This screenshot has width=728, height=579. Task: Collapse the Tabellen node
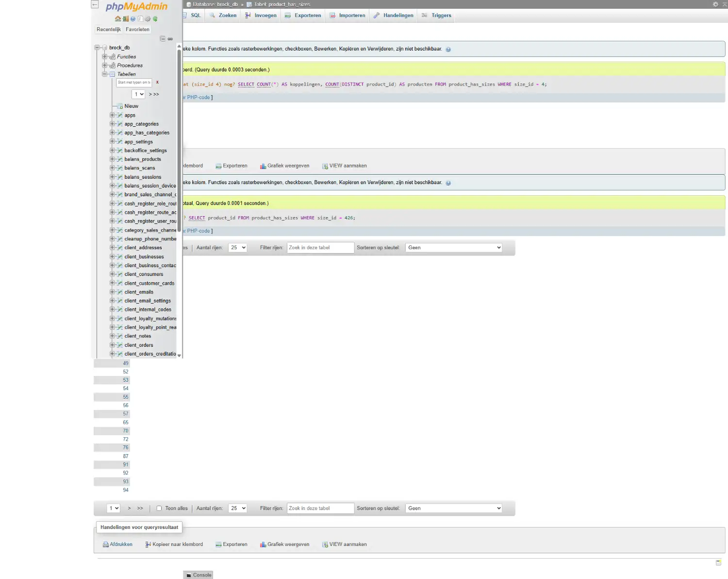coord(104,74)
